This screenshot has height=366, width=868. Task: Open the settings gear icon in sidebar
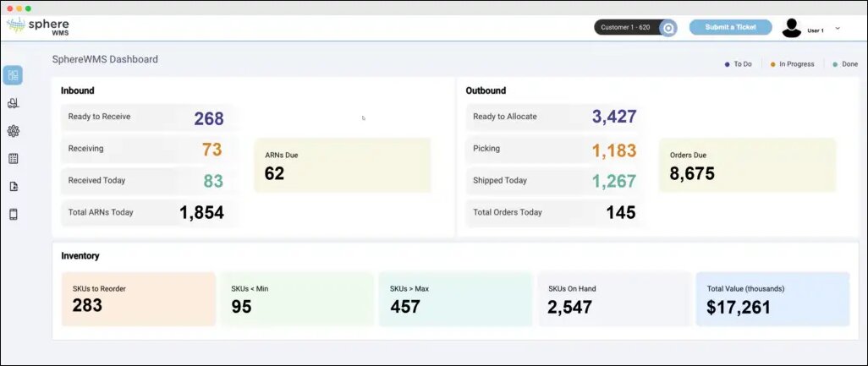point(13,131)
